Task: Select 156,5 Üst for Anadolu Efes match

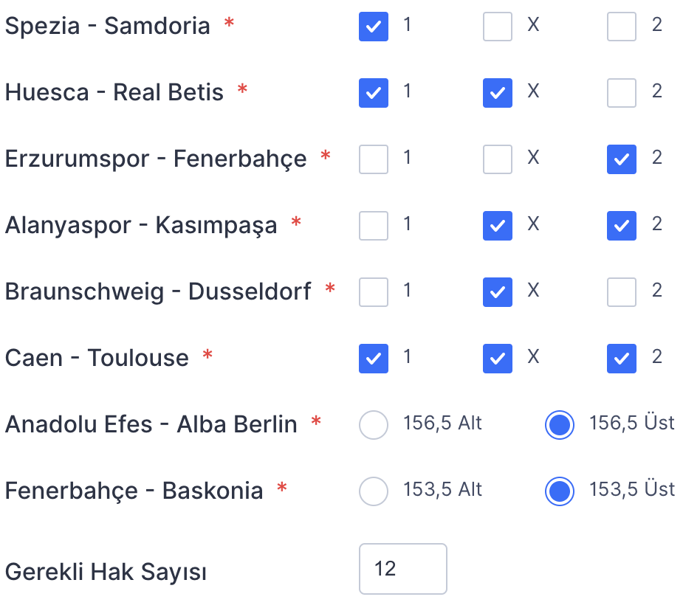Action: [x=560, y=425]
